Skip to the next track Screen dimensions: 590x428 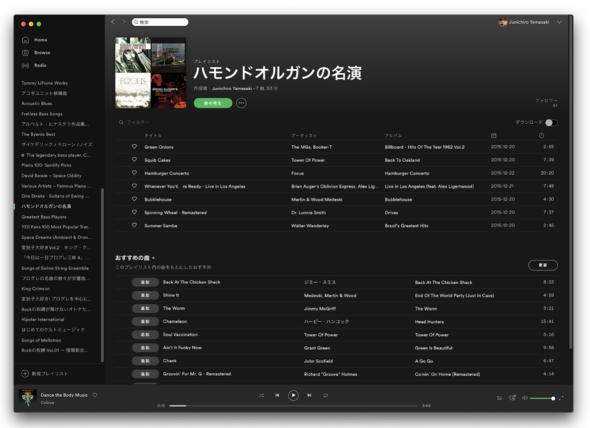[309, 395]
